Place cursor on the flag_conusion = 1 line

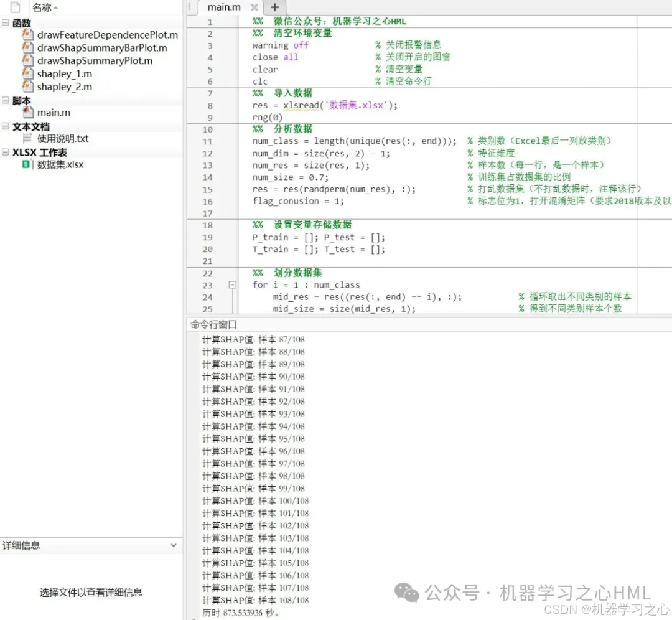coord(298,201)
